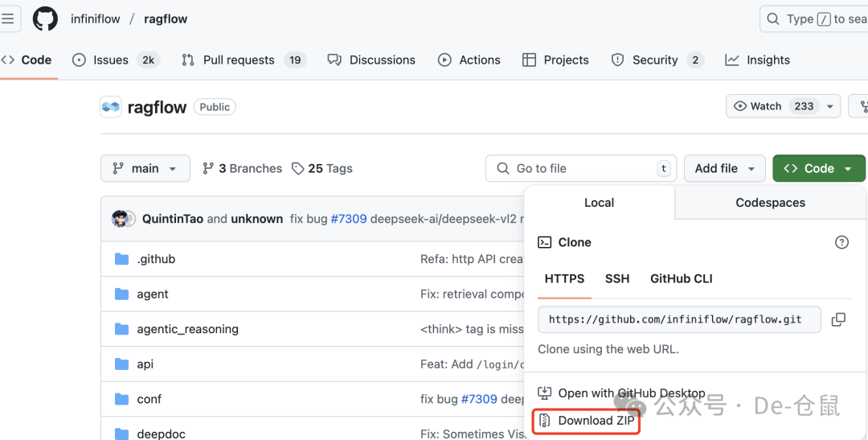Open QuintinTao's avatar image

(121, 219)
